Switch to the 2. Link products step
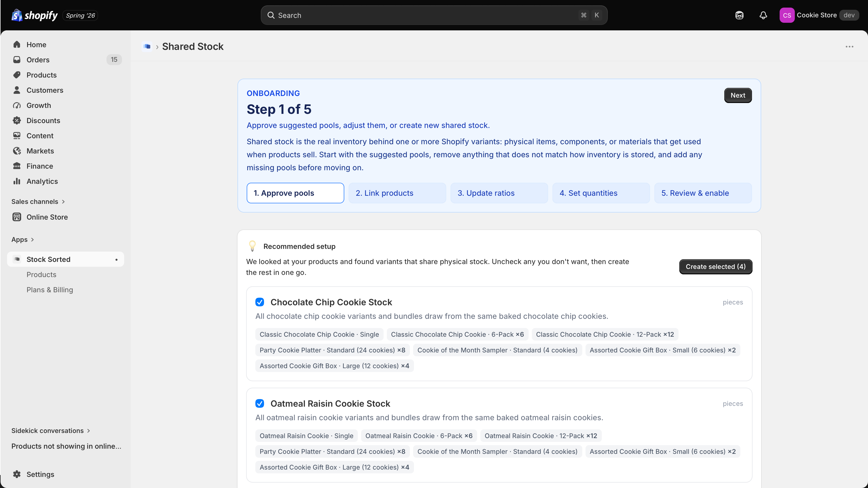The width and height of the screenshot is (868, 488). point(397,193)
